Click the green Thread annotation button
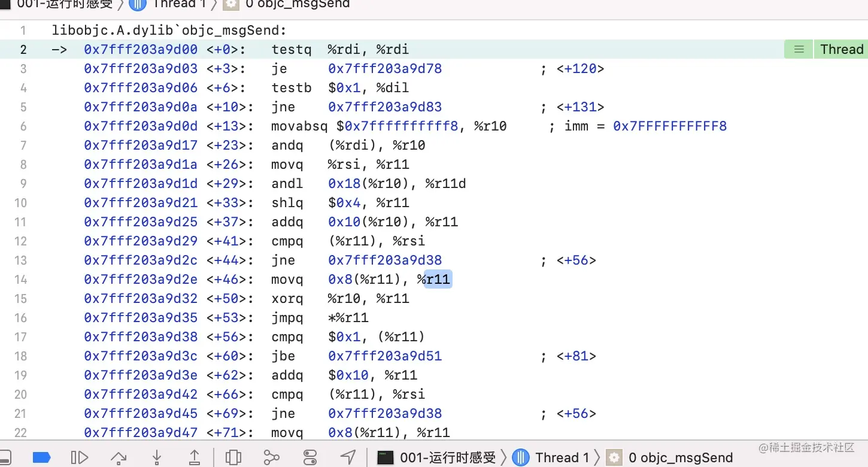Screen dimensions: 868x467 [840, 49]
